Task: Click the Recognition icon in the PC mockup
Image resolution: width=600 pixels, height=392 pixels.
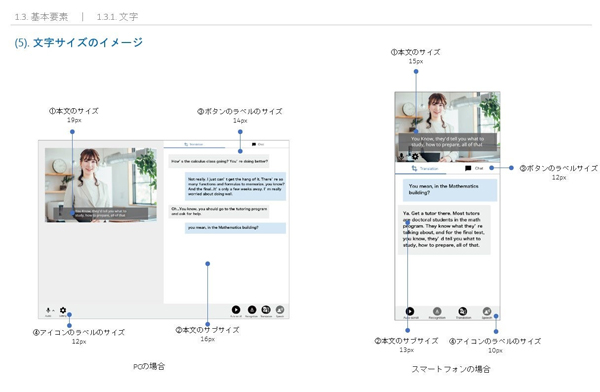Action: pyautogui.click(x=252, y=309)
